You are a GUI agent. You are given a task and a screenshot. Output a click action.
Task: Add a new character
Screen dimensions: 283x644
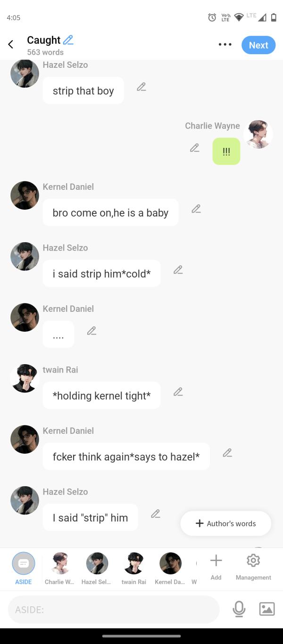(x=216, y=566)
